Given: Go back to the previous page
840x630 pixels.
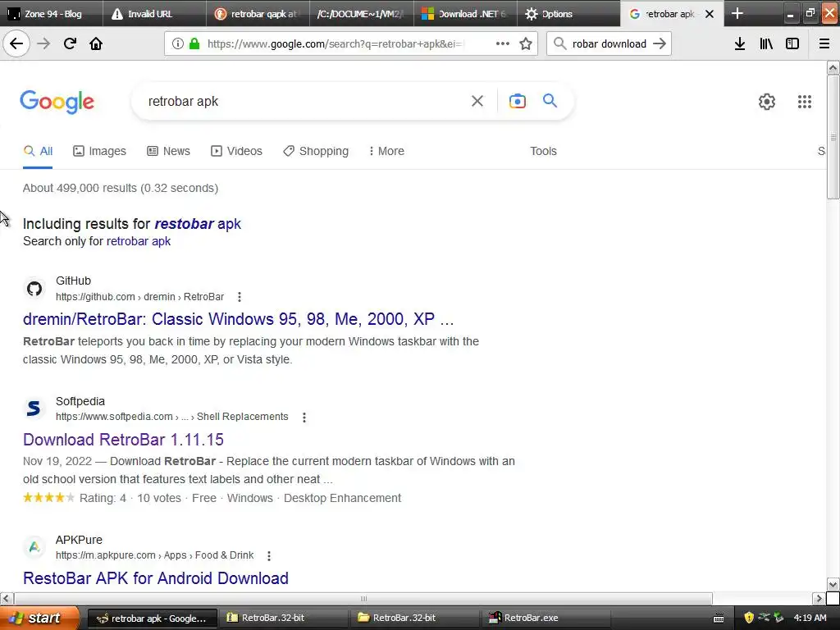Looking at the screenshot, I should pyautogui.click(x=16, y=43).
